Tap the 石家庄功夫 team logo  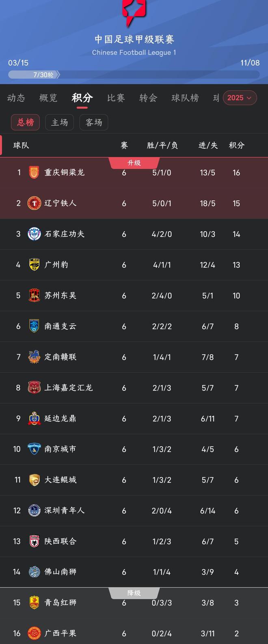point(34,234)
